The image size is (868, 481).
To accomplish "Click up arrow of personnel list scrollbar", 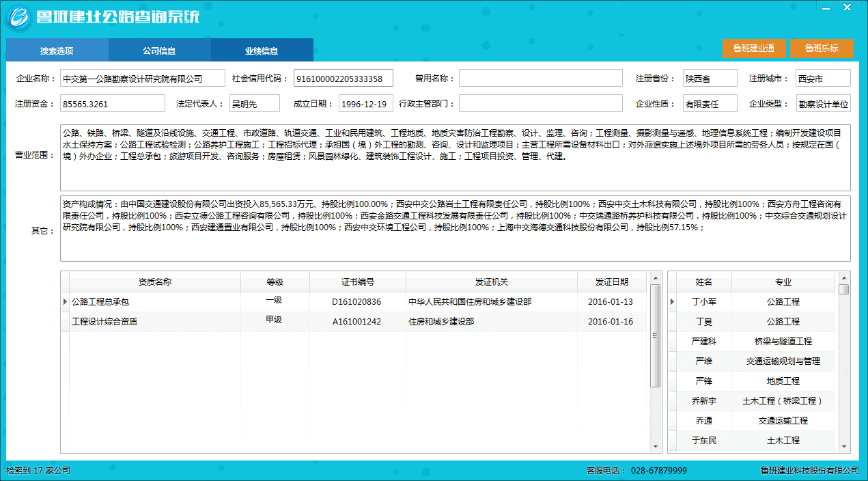I will [x=844, y=277].
